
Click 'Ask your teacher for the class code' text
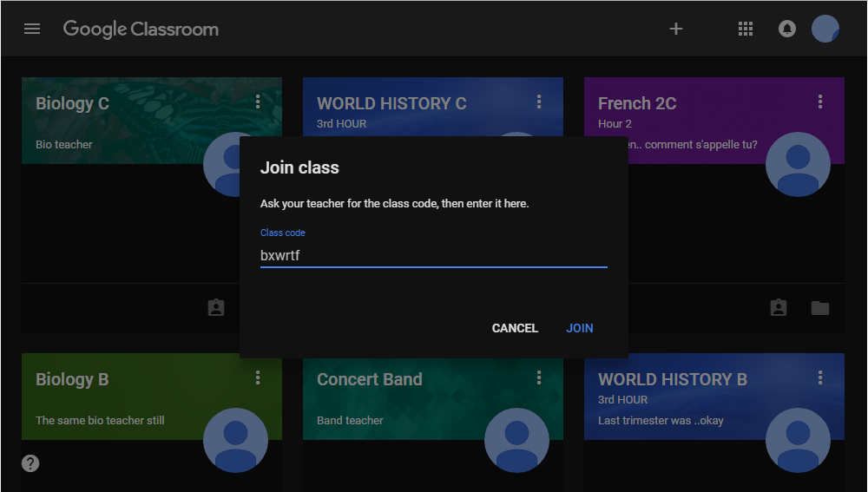pos(350,204)
